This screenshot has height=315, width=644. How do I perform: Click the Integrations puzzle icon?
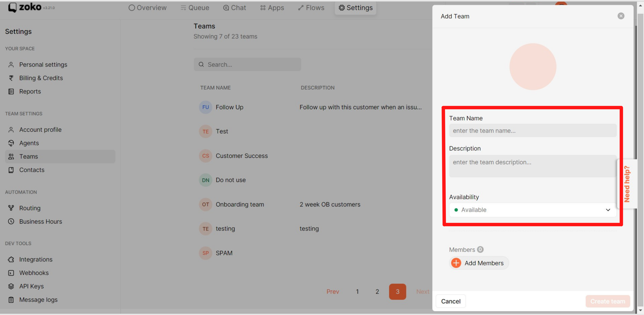point(11,260)
